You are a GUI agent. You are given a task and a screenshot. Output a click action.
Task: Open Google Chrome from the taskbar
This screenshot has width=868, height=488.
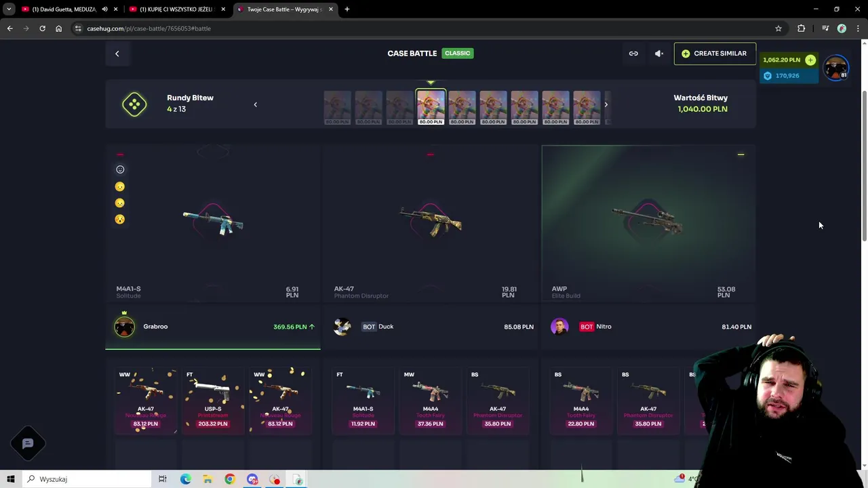tap(230, 479)
